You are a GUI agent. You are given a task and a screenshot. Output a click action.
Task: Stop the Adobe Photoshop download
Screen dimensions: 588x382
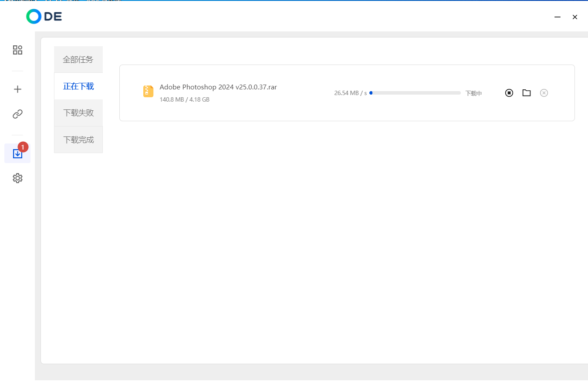click(x=509, y=93)
